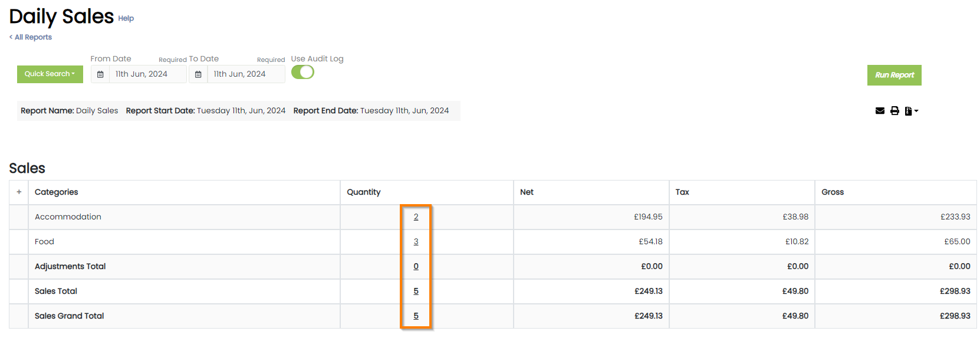This screenshot has height=341, width=980.
Task: Open the Quick Search dropdown
Action: pyautogui.click(x=50, y=74)
